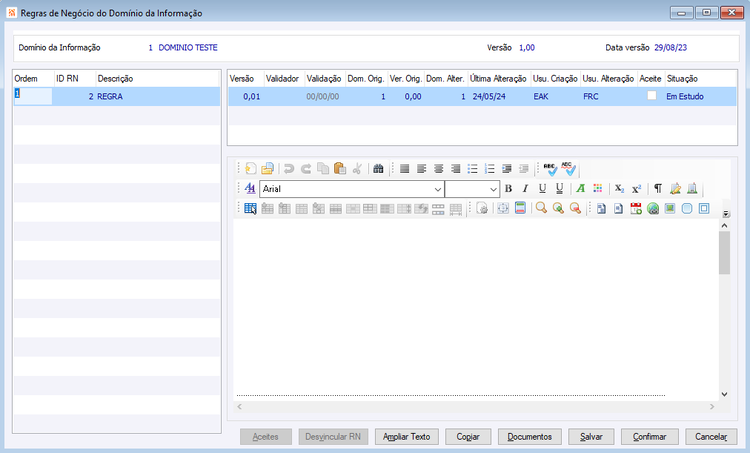Click the Copiar button
The width and height of the screenshot is (750, 453).
(468, 436)
